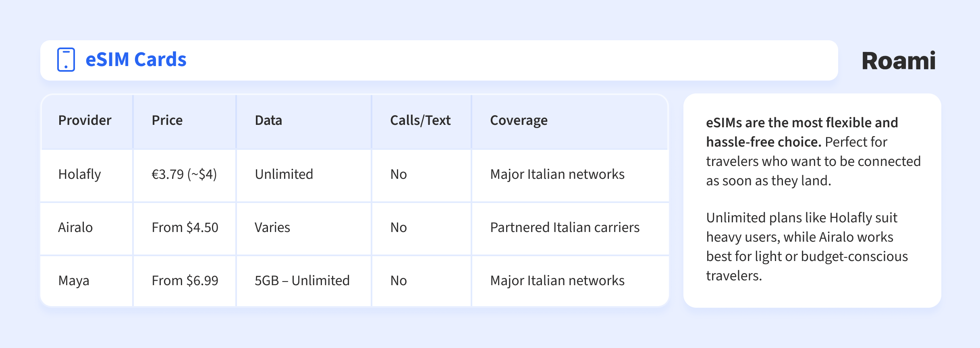Click Maya's From $6.99 price
The width and height of the screenshot is (980, 348).
tap(185, 281)
